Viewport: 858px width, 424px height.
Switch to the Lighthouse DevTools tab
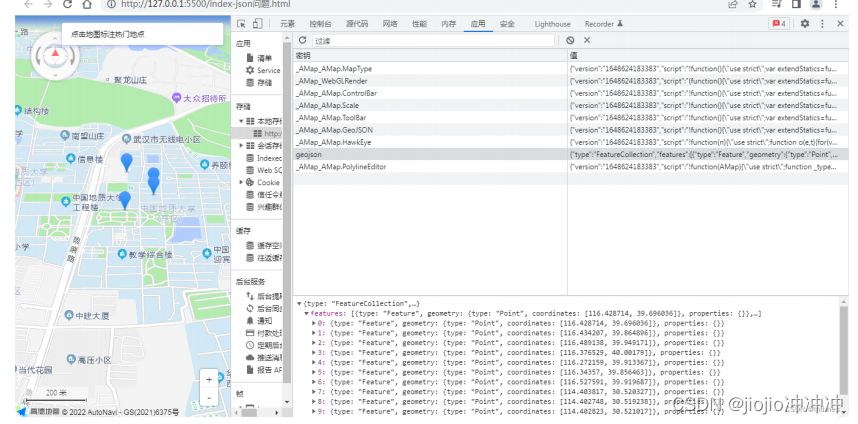tap(552, 24)
